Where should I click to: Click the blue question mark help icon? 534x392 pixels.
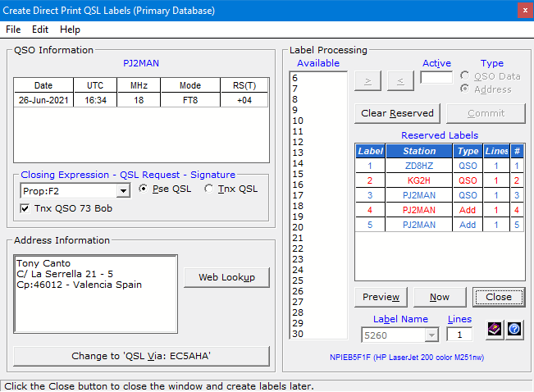[x=514, y=330]
